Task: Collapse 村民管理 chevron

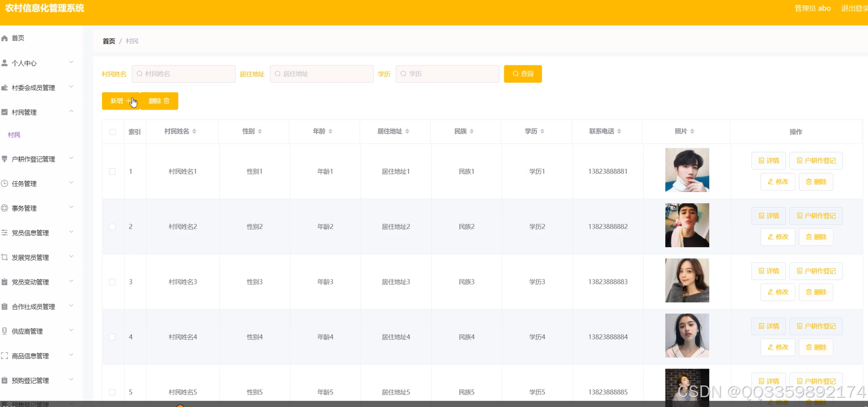Action: pyautogui.click(x=71, y=111)
